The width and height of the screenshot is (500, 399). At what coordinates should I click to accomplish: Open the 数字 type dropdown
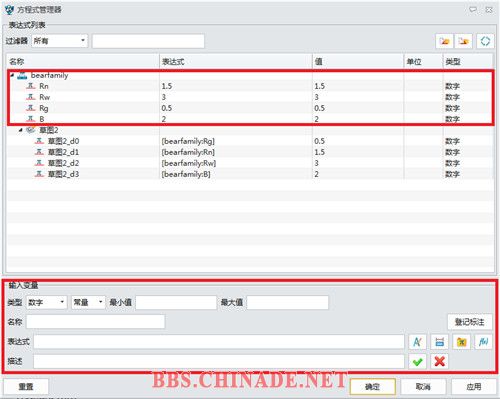pyautogui.click(x=47, y=302)
